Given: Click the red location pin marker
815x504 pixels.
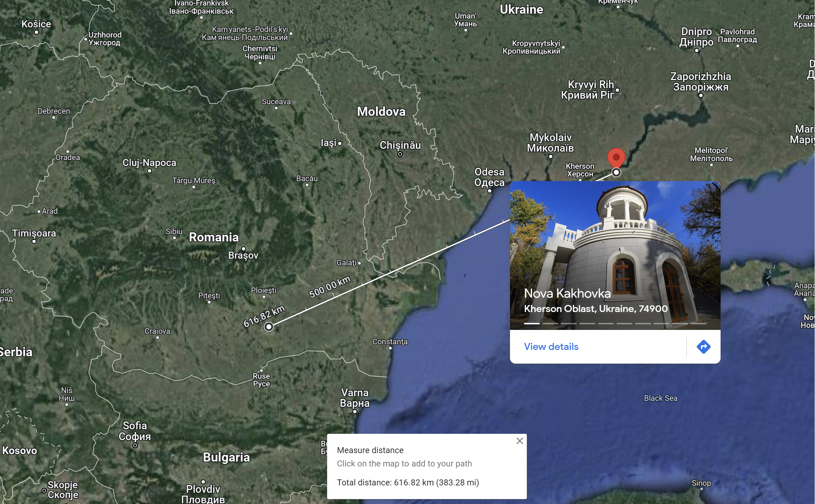Looking at the screenshot, I should click(x=616, y=158).
